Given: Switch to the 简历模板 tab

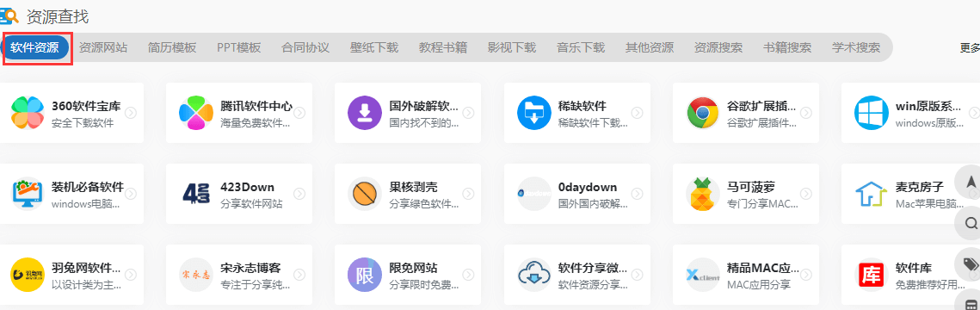Looking at the screenshot, I should point(172,47).
